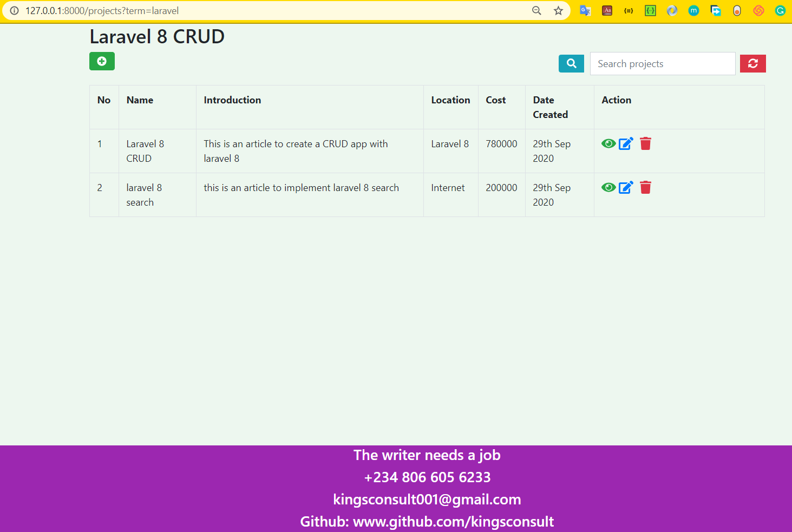The image size is (792, 532).
Task: View site information icon in address bar
Action: [15, 11]
